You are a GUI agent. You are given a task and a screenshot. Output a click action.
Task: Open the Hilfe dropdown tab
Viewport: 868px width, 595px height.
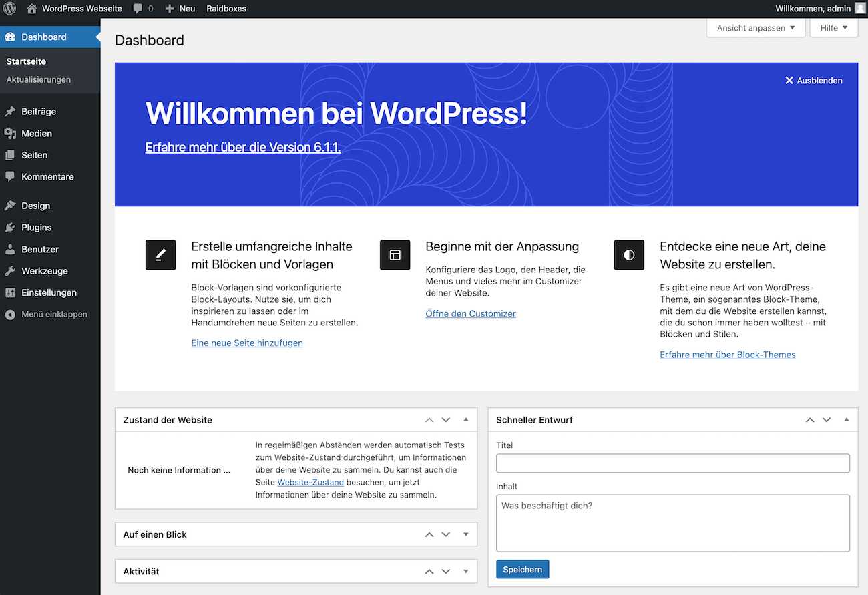tap(834, 28)
